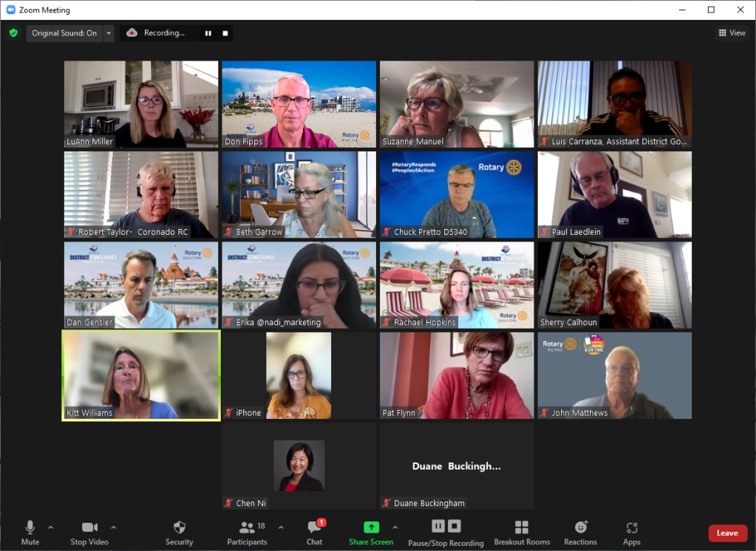756x551 pixels.
Task: Leave the meeting
Action: click(x=727, y=533)
